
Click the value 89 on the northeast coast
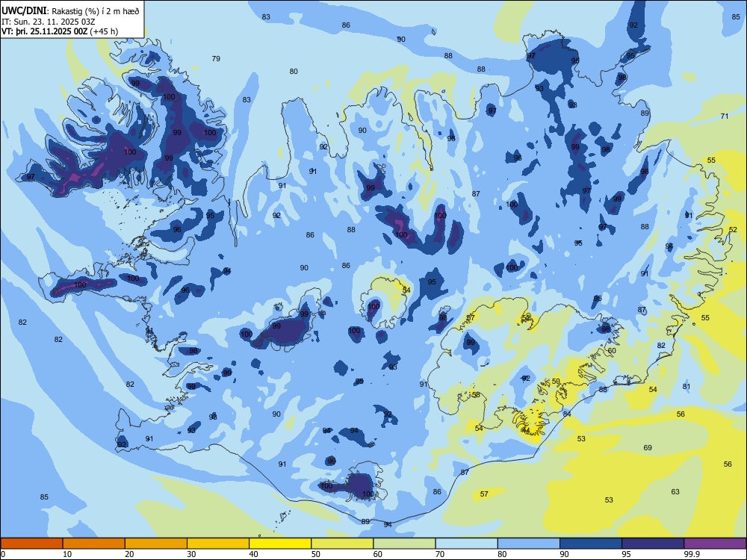point(645,113)
